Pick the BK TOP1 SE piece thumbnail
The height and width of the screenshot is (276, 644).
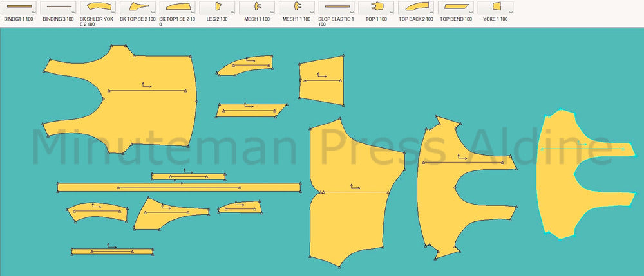tap(177, 7)
